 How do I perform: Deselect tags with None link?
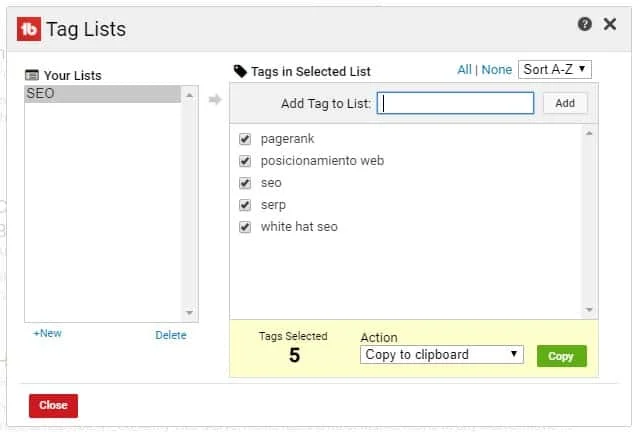click(x=496, y=70)
